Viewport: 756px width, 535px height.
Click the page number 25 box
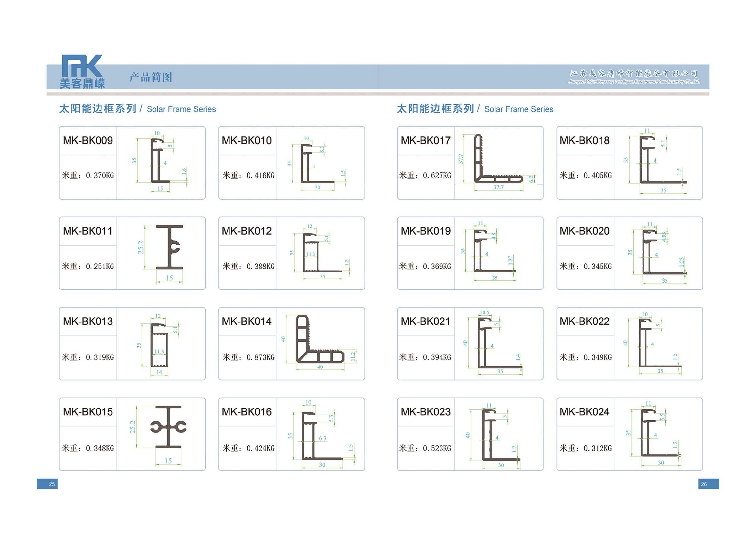[x=47, y=484]
